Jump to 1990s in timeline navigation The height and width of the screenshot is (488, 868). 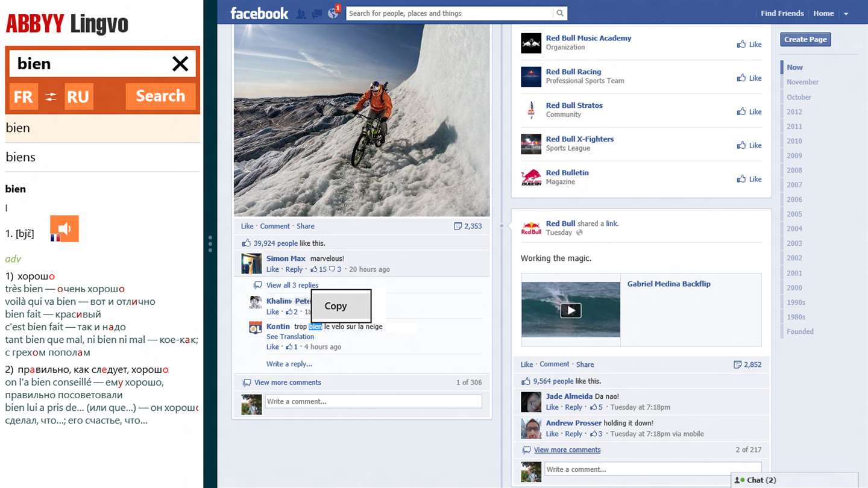point(796,302)
